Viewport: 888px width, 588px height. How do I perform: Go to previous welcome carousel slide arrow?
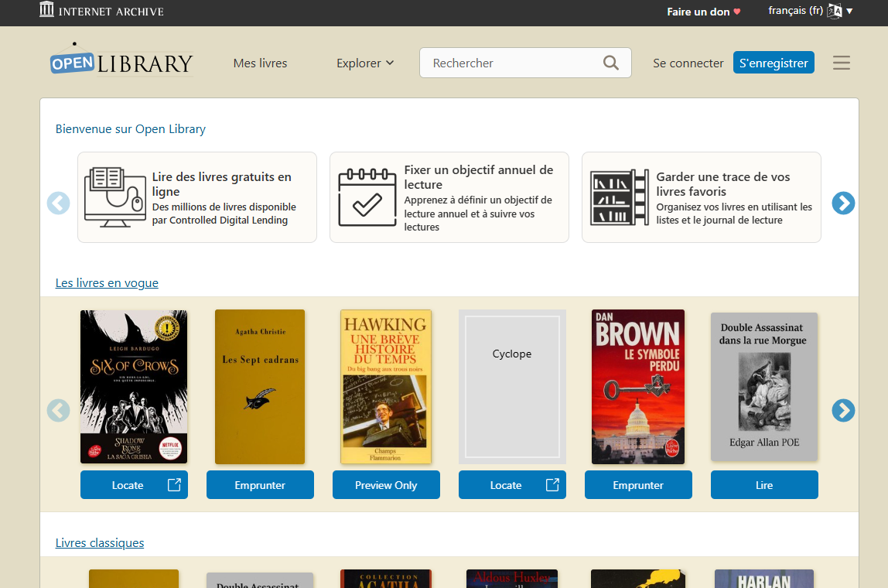[x=58, y=203]
